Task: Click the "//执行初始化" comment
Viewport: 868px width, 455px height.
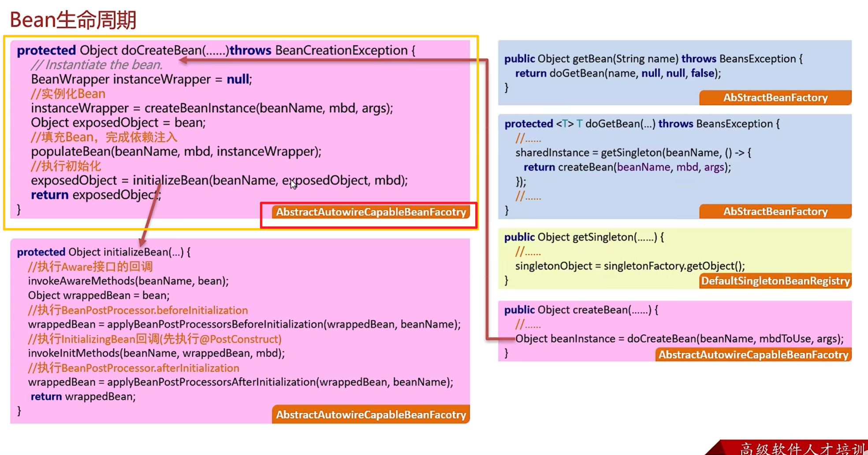Action: pyautogui.click(x=66, y=166)
